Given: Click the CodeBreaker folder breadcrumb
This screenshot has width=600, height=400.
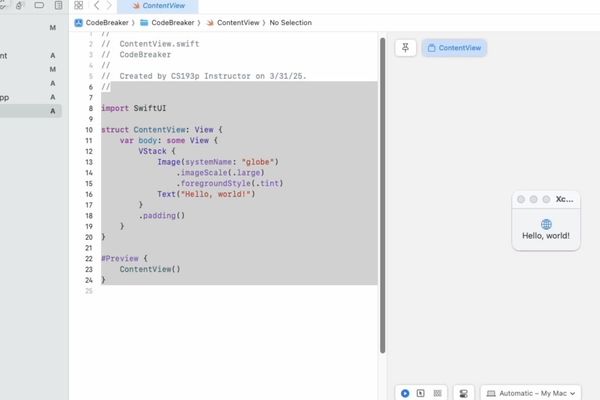Looking at the screenshot, I should coord(168,23).
